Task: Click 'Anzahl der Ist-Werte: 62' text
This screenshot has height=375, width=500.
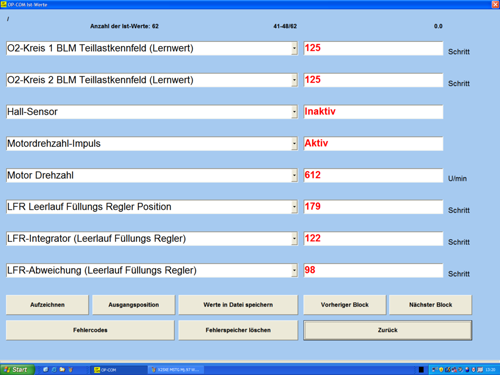Action: pos(124,26)
